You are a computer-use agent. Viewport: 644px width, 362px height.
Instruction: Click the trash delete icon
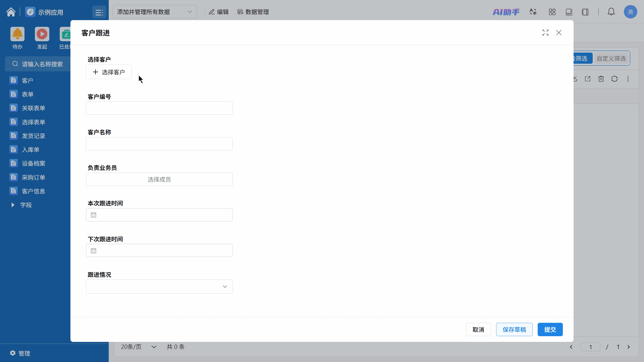[x=601, y=79]
